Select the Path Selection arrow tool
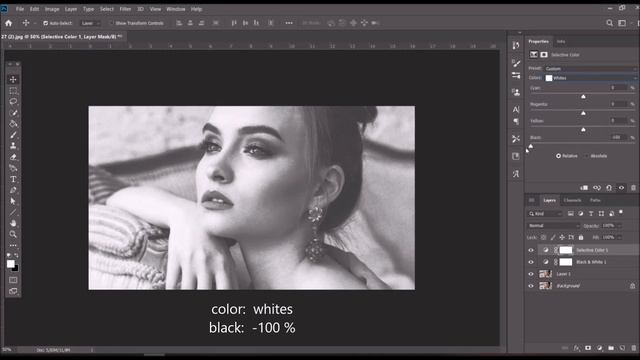This screenshot has height=360, width=640. tap(13, 201)
